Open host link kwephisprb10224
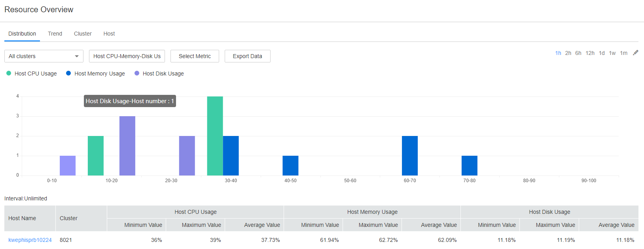Viewport: 644px width, 249px height. tap(30, 240)
